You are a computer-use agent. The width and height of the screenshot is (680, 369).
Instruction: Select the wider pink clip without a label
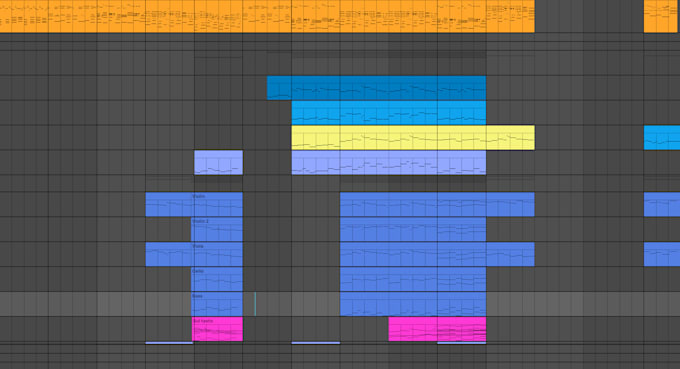click(x=437, y=329)
